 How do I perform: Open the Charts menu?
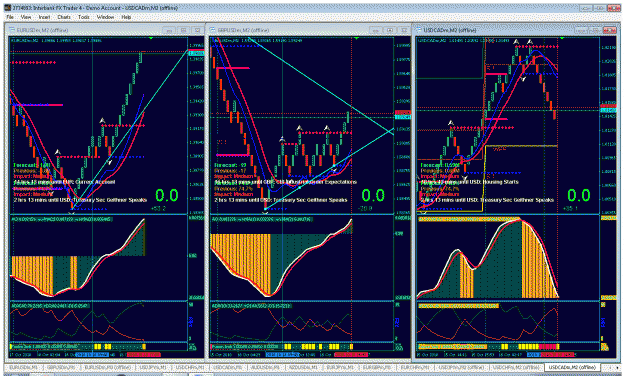[x=64, y=17]
